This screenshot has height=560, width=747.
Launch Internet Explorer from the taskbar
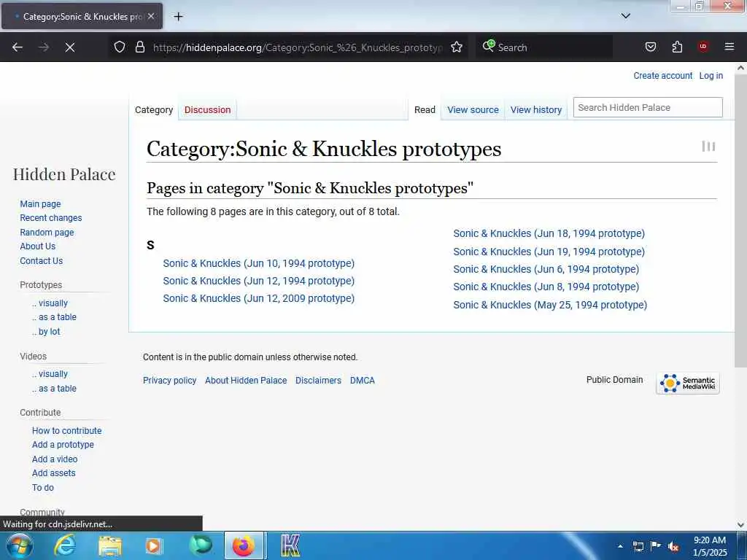(x=64, y=545)
